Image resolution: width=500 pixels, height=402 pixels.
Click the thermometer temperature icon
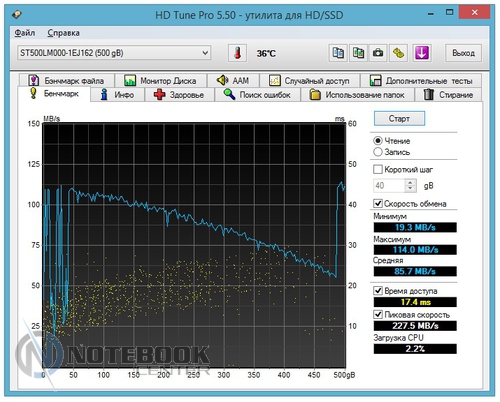click(237, 53)
